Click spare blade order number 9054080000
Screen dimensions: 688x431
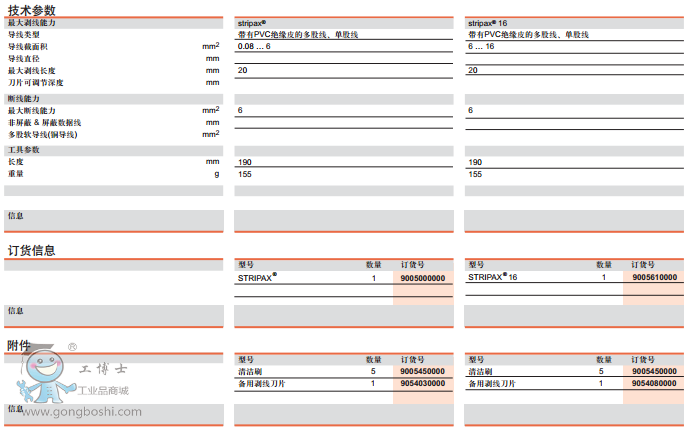tap(653, 383)
